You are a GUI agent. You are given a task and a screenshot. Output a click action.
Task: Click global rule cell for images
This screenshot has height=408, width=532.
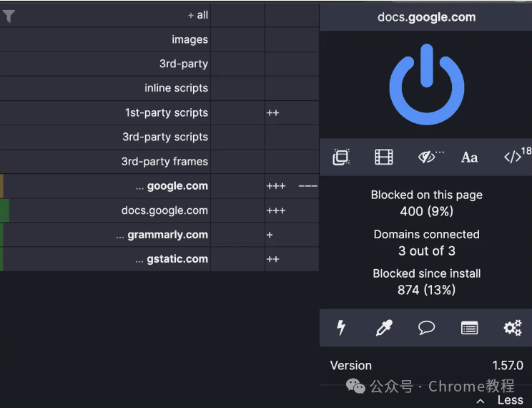pos(237,39)
